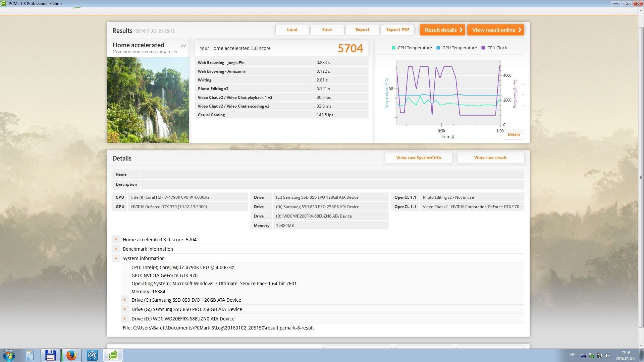The height and width of the screenshot is (362, 644).
Task: Expand the Benchmark information section
Action: [116, 249]
